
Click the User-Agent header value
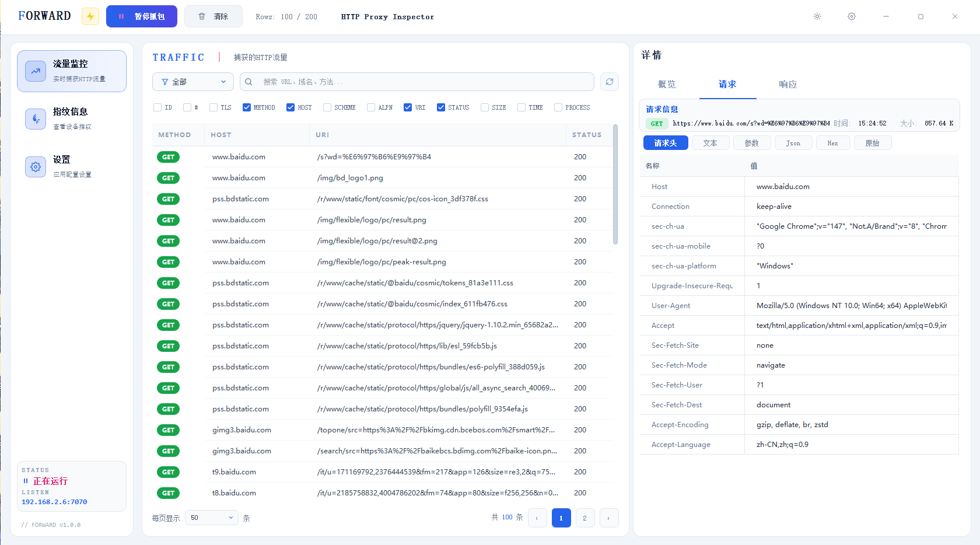click(x=852, y=306)
